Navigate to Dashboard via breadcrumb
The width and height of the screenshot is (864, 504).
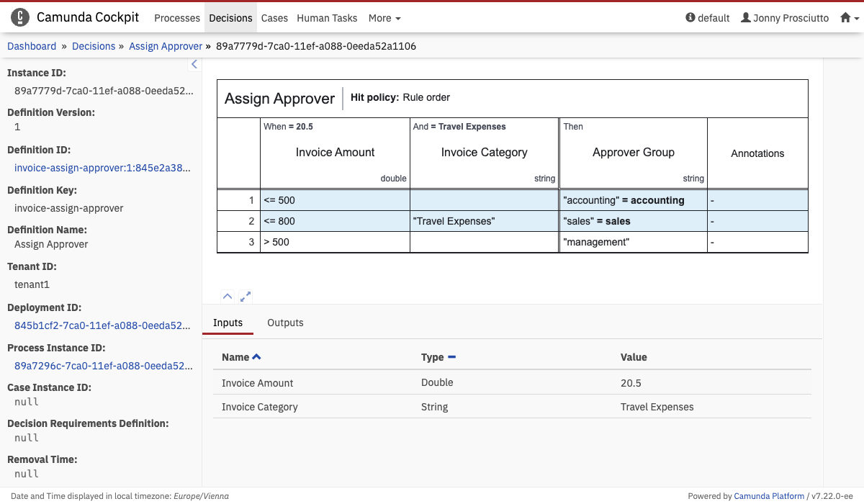point(32,46)
